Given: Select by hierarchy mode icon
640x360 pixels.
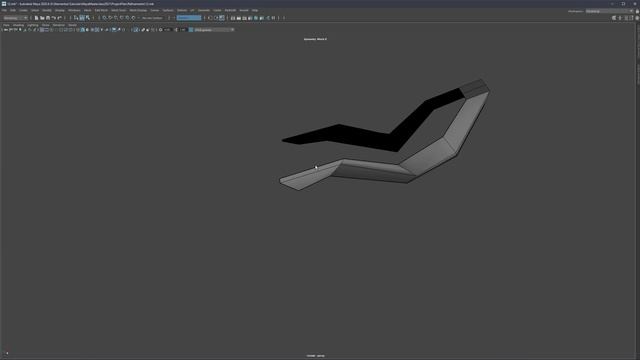Looking at the screenshot, I should pyautogui.click(x=76, y=18).
